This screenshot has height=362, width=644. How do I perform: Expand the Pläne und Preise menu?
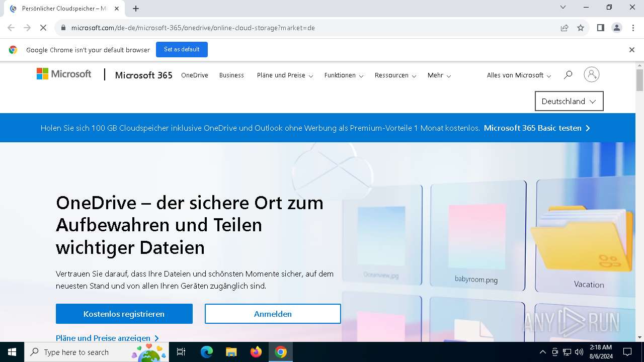[285, 75]
